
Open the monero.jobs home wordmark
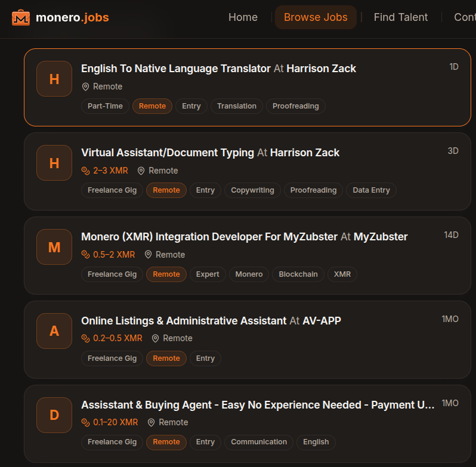coord(72,18)
